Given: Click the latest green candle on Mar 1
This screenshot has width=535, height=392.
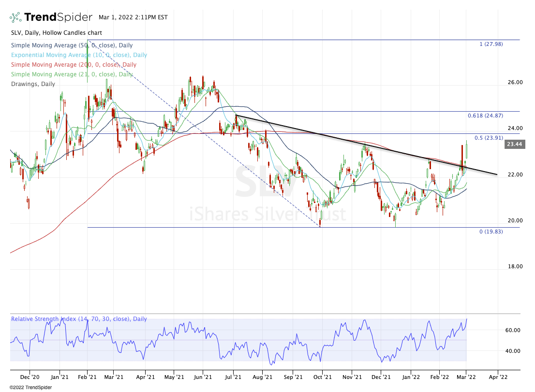Looking at the screenshot, I should click(466, 150).
